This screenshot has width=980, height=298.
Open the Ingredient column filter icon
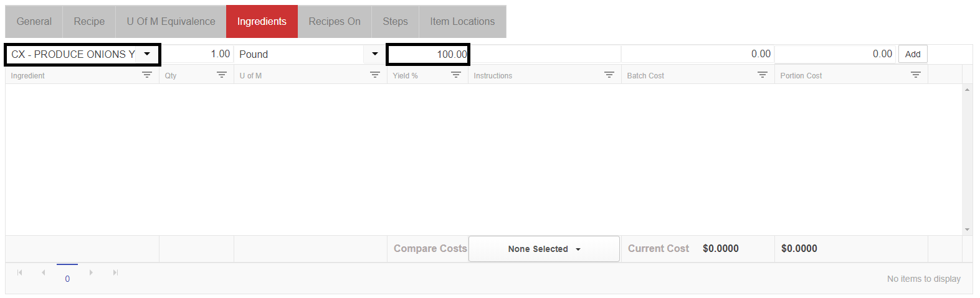pyautogui.click(x=147, y=75)
